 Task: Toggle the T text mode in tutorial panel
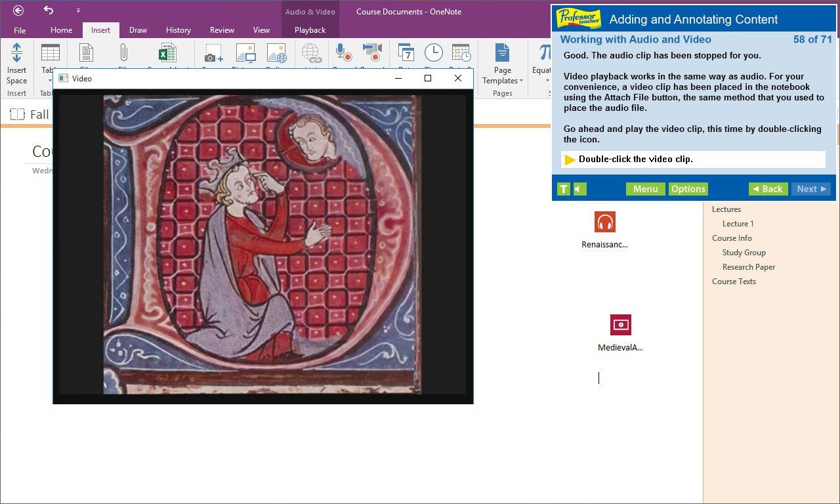point(563,188)
